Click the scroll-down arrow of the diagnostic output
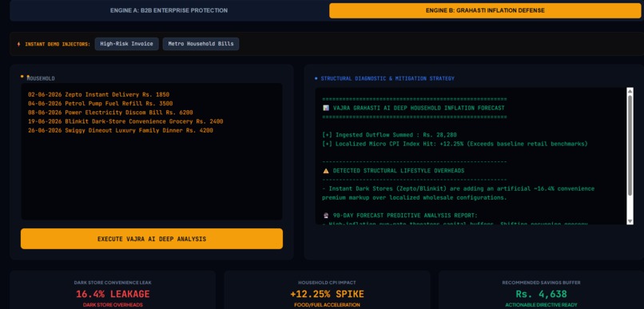The width and height of the screenshot is (644, 309). tap(630, 221)
